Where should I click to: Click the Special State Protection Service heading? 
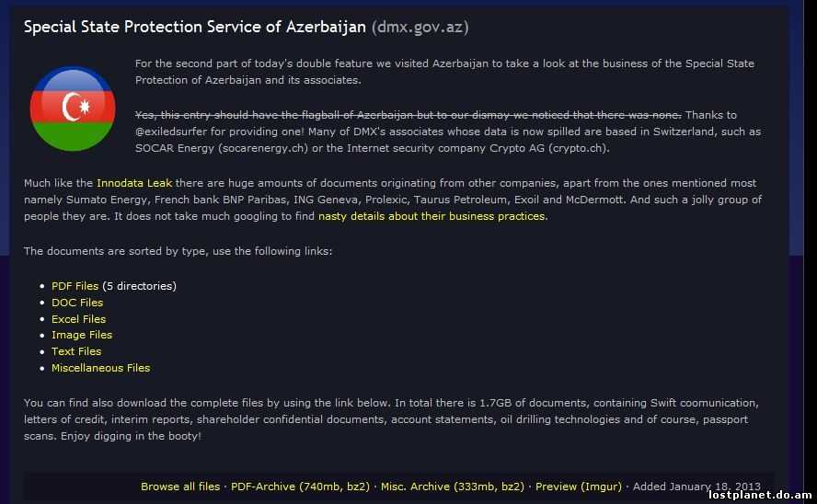[195, 27]
